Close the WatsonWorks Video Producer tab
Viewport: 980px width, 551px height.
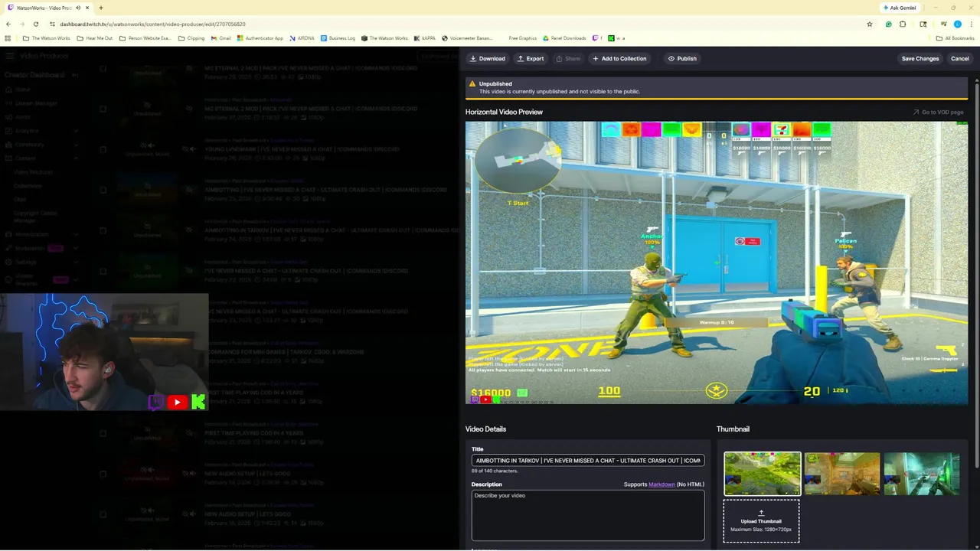[88, 8]
